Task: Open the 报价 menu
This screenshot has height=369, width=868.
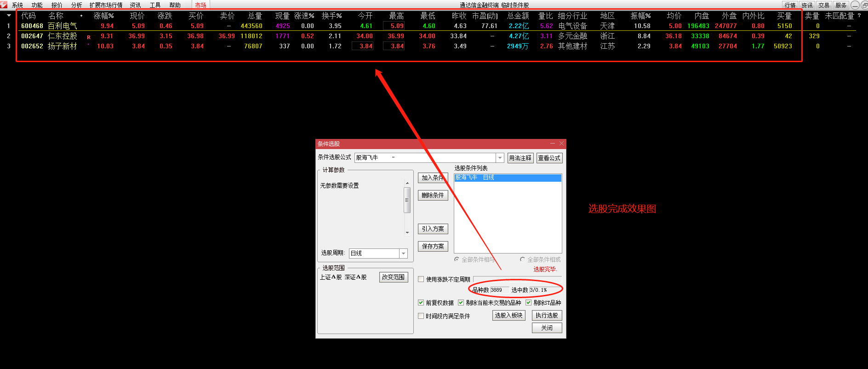Action: [57, 5]
